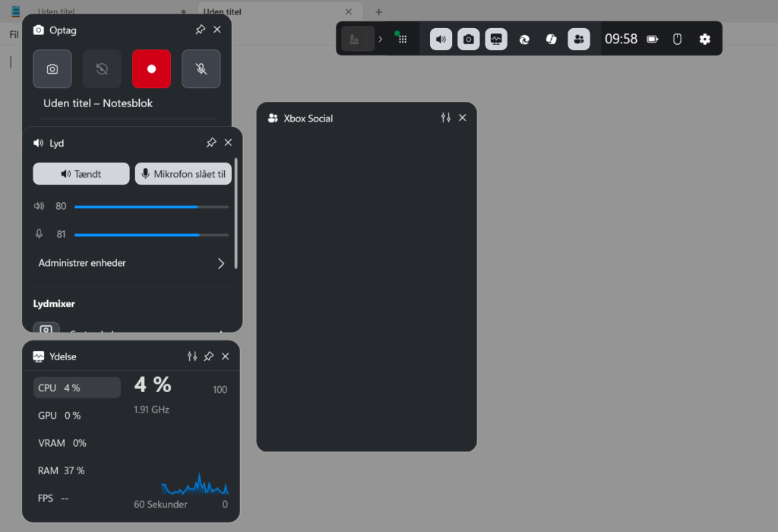The width and height of the screenshot is (778, 532).
Task: Open the Fil menu in Notesblok
Action: (14, 35)
